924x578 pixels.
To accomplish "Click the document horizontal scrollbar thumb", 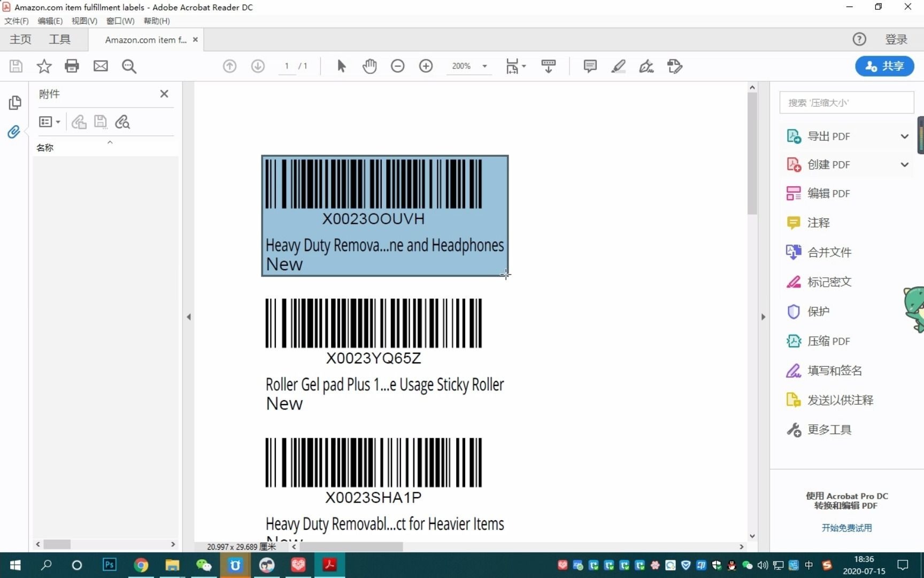I will coord(351,546).
